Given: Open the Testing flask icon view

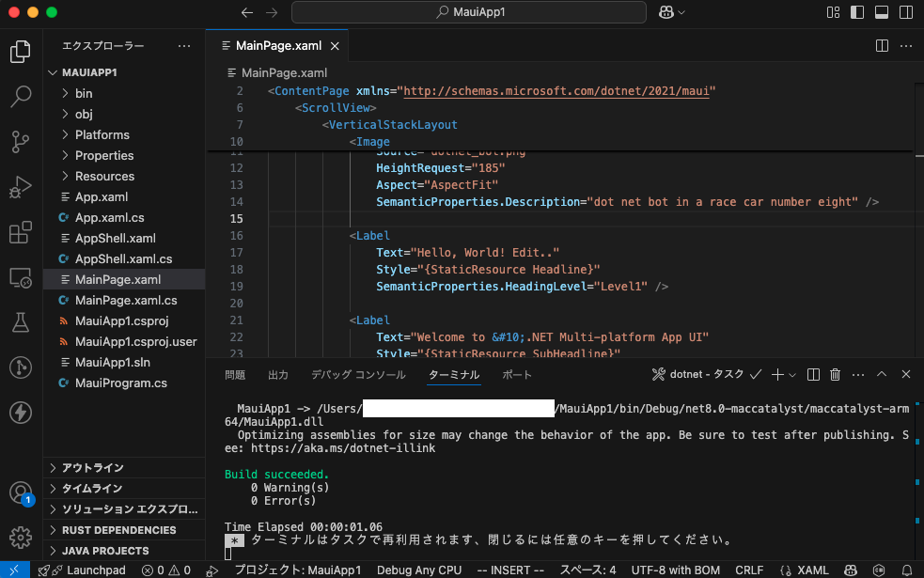Looking at the screenshot, I should coord(21,322).
